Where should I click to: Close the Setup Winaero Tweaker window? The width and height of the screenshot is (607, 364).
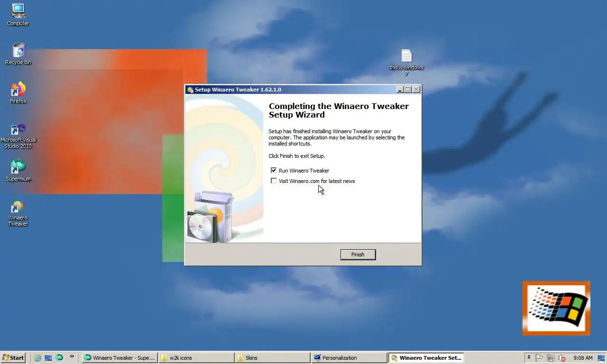click(416, 90)
